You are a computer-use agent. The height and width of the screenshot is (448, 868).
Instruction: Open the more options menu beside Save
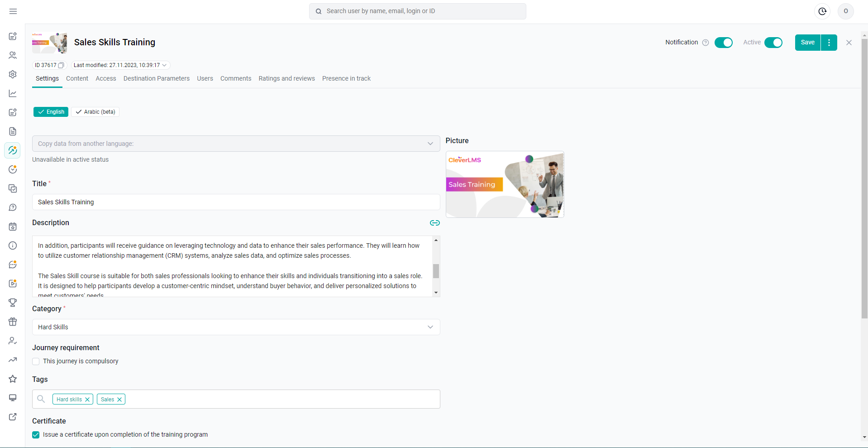pos(829,43)
